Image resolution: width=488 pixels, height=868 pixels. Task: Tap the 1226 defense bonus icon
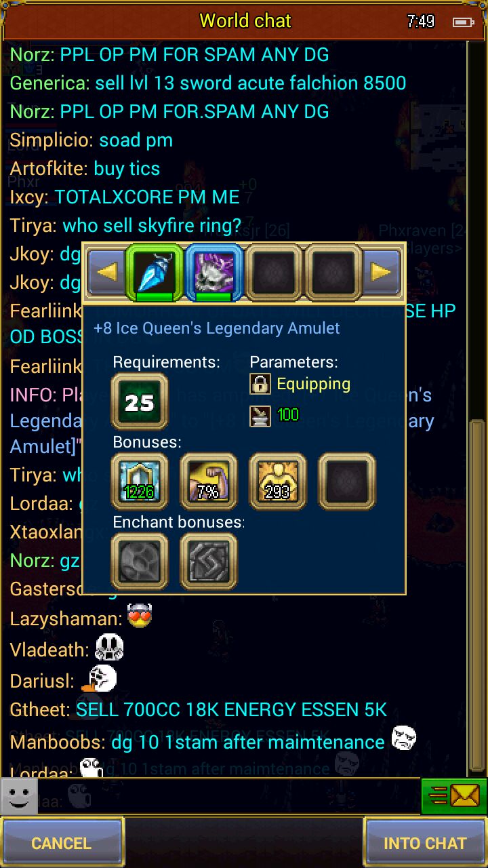(140, 481)
